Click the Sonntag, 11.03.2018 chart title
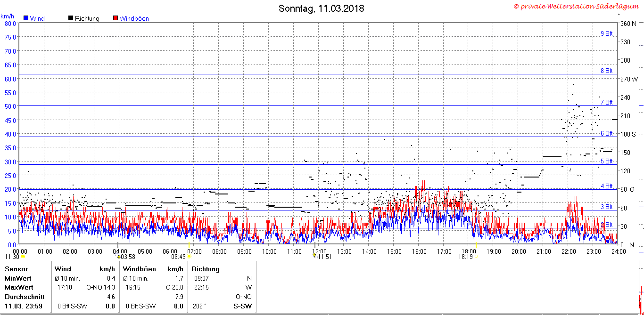 coord(322,8)
